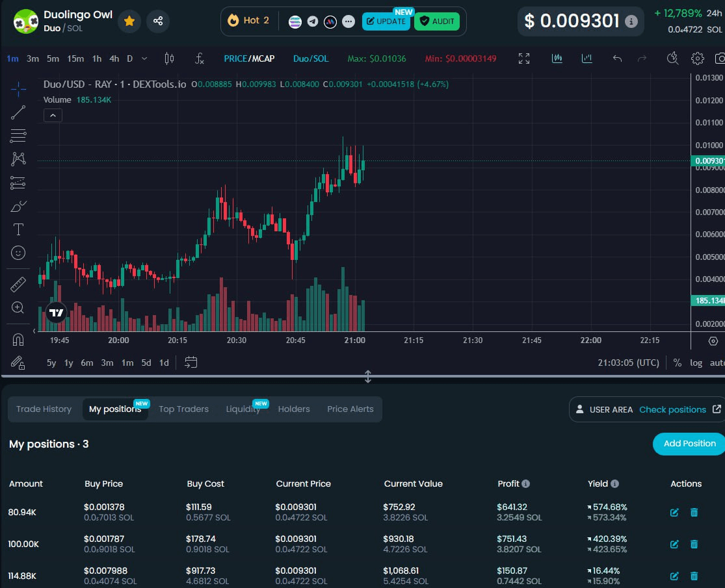Select the pattern drawing tool

tap(18, 159)
